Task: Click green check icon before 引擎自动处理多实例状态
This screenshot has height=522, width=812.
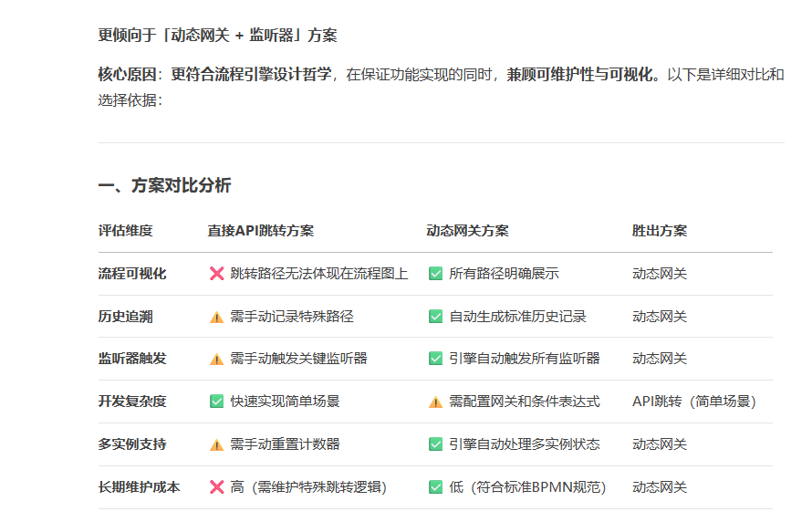Action: (x=435, y=444)
